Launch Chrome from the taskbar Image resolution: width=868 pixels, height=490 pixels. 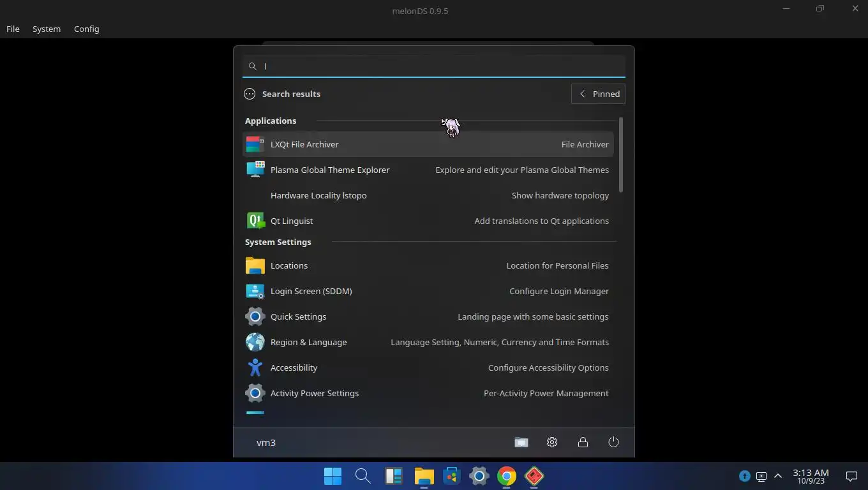tap(507, 476)
